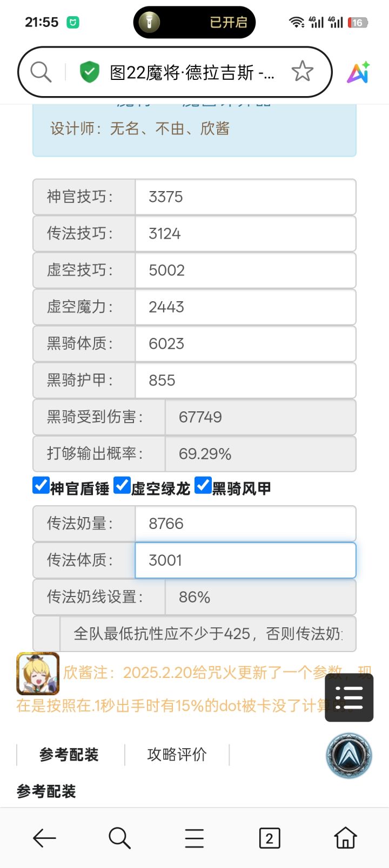Toggle the 虚空绿龙 checkbox
Screen dimensions: 389x868
pyautogui.click(x=122, y=485)
